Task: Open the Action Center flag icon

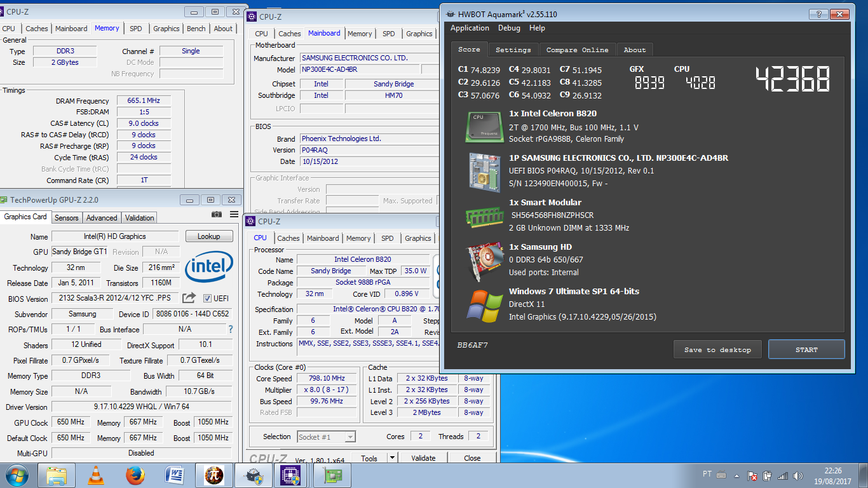Action: 752,475
